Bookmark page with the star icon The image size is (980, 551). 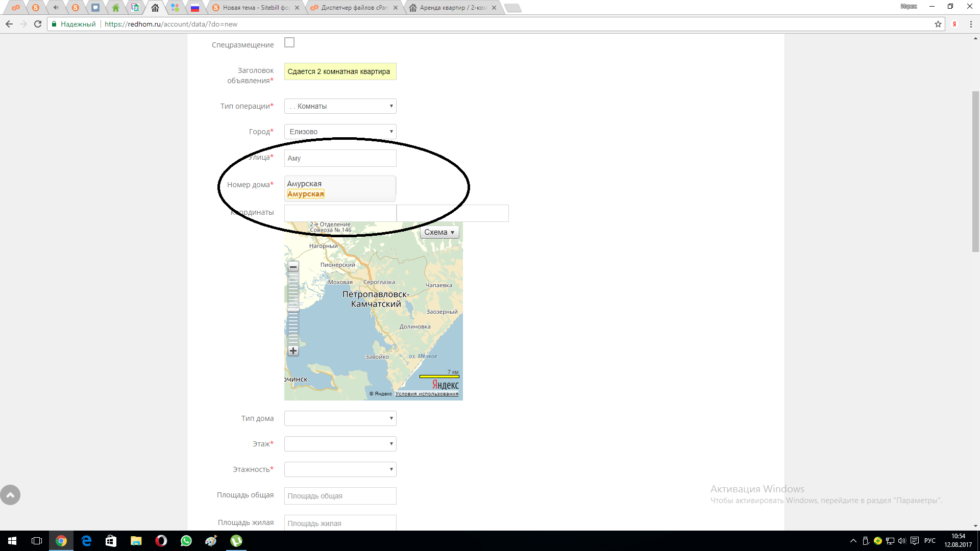tap(938, 24)
